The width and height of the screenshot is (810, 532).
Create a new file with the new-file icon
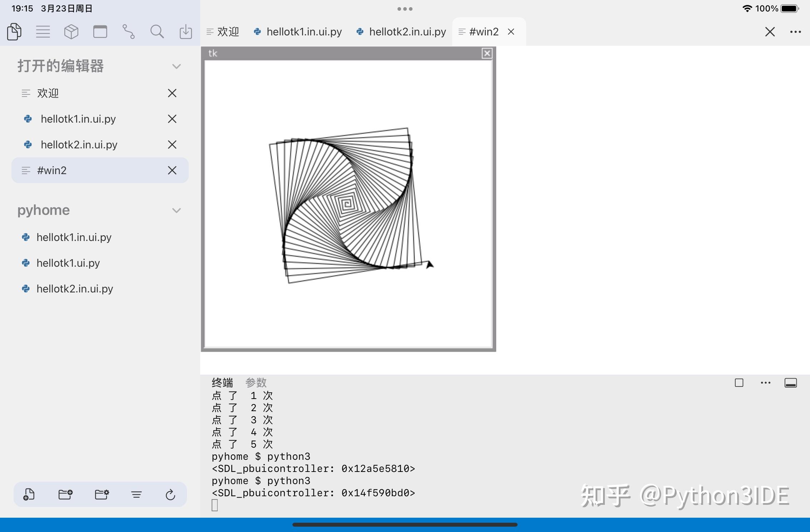[x=29, y=494]
